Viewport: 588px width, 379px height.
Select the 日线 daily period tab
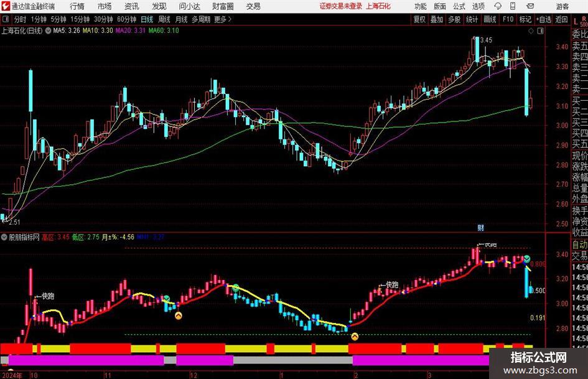tap(147, 19)
